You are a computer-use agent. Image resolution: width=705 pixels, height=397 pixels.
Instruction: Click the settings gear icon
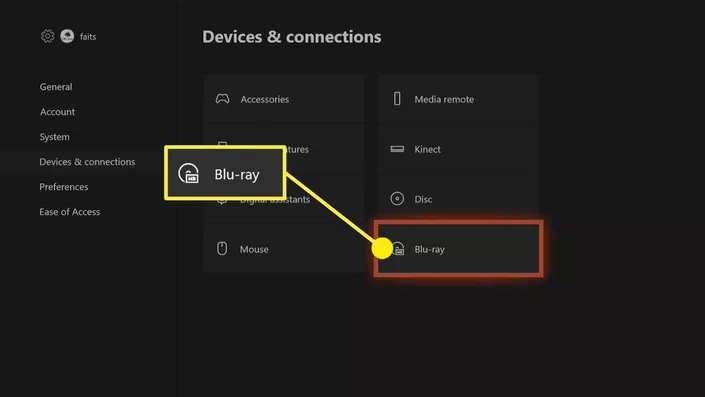47,36
